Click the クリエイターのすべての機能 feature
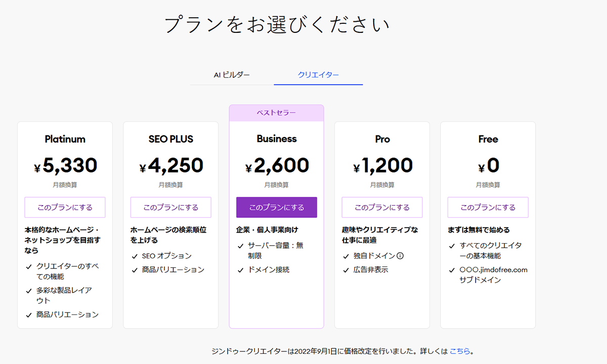This screenshot has width=607, height=364. (67, 271)
